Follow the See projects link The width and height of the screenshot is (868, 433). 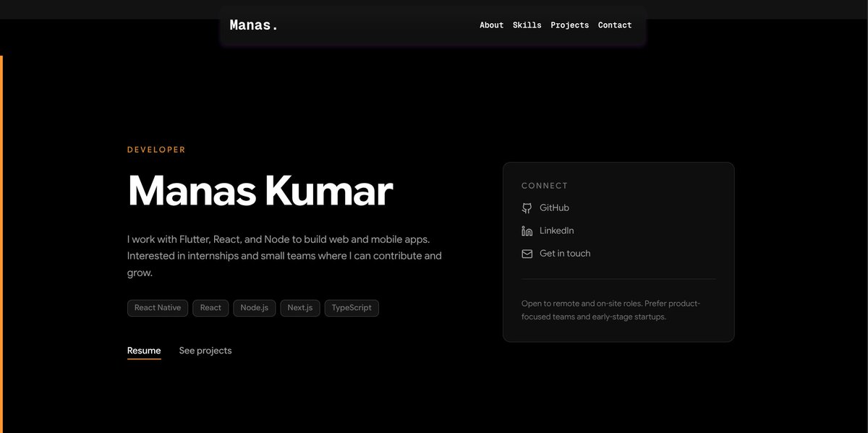tap(205, 351)
